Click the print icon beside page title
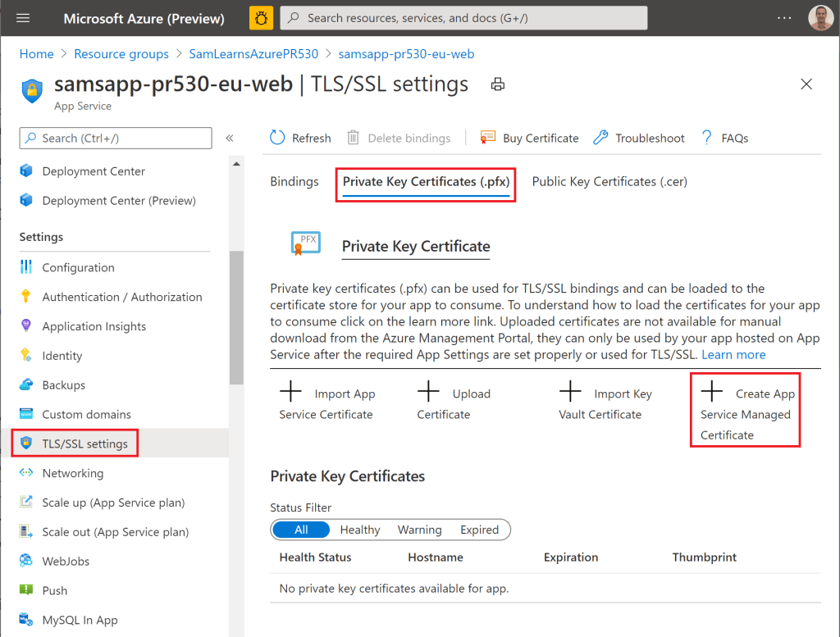 [x=497, y=84]
